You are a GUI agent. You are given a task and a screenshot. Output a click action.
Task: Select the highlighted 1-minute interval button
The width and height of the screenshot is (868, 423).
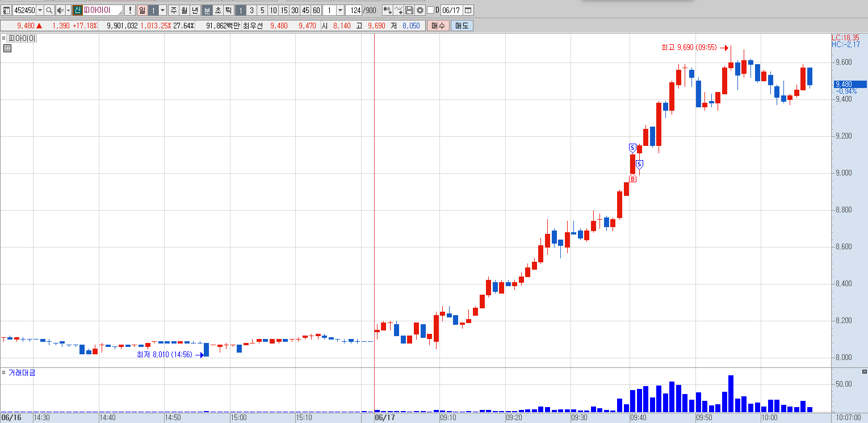coord(241,10)
